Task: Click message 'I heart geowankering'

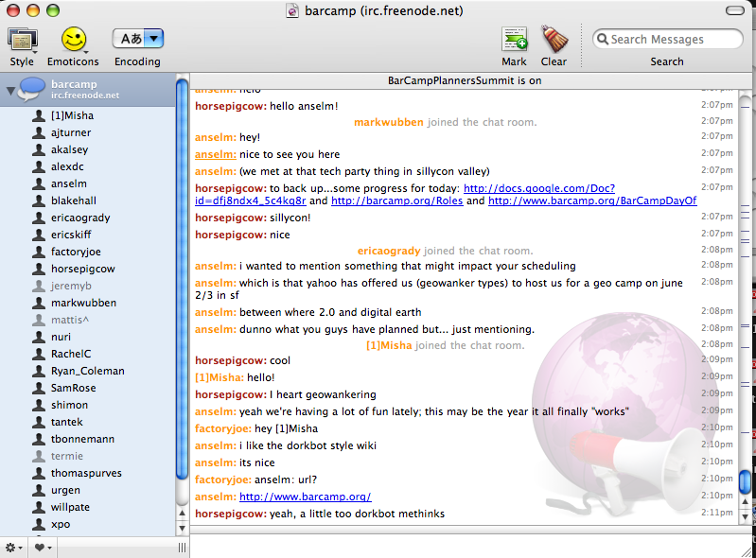Action: (323, 394)
